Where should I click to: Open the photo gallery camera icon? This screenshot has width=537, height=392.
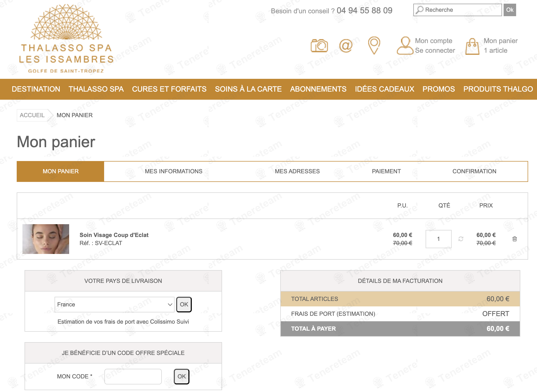click(319, 46)
